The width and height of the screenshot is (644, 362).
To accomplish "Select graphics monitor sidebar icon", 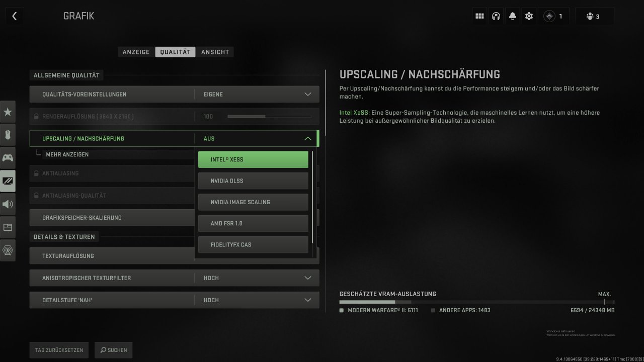I will coord(8,181).
